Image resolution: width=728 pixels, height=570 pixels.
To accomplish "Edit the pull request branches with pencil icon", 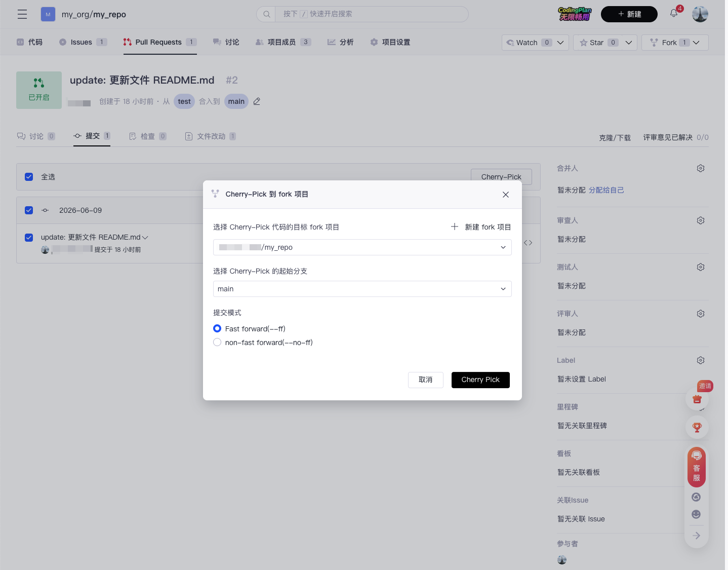I will pyautogui.click(x=257, y=101).
